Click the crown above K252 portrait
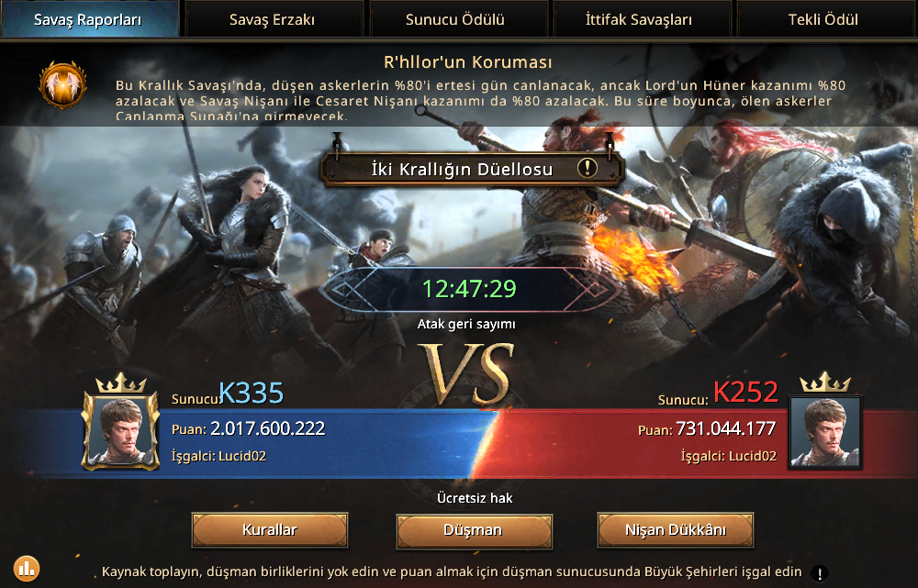The image size is (918, 588). tap(825, 383)
